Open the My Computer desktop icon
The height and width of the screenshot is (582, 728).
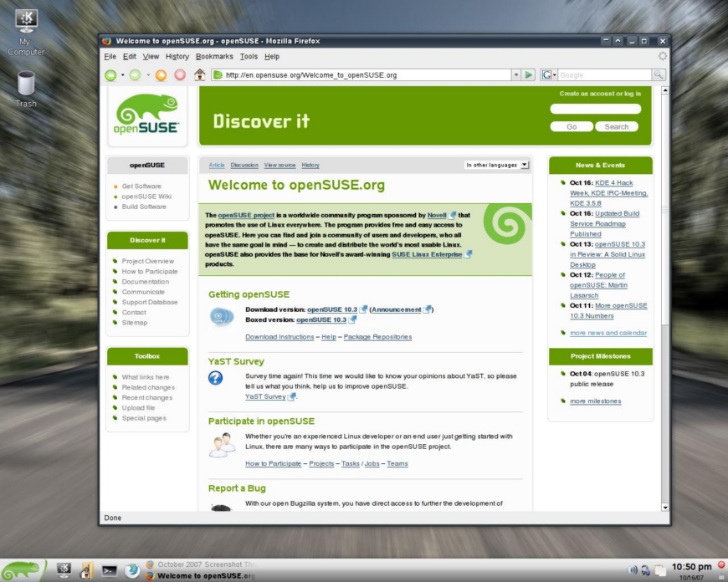(x=26, y=33)
